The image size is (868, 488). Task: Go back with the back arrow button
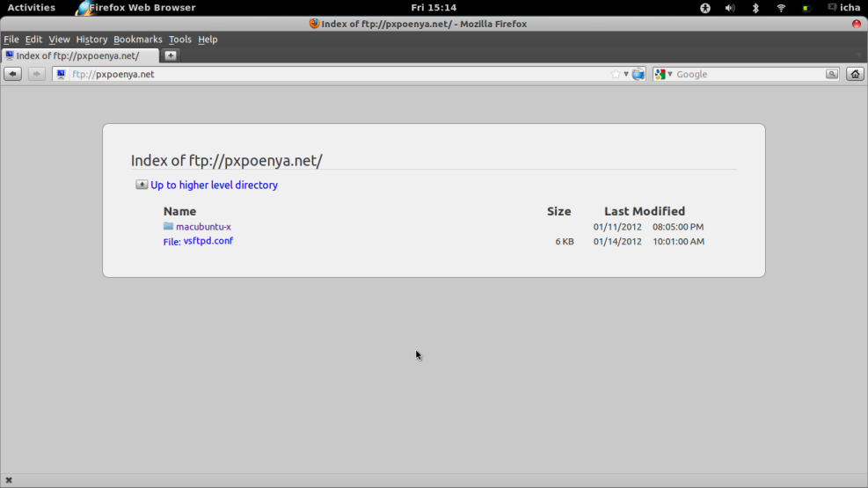click(x=12, y=74)
